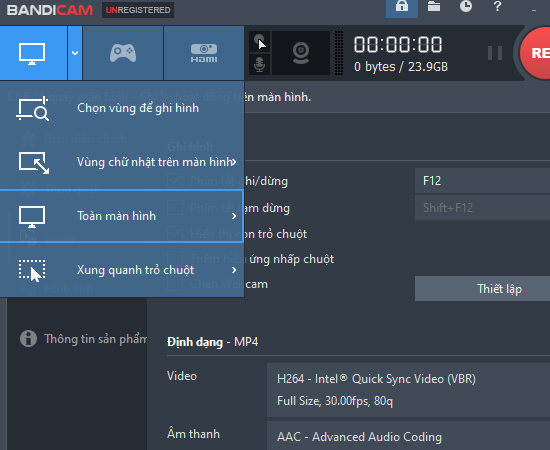Click the UNREGISTERED badge
The image size is (550, 450).
point(138,10)
